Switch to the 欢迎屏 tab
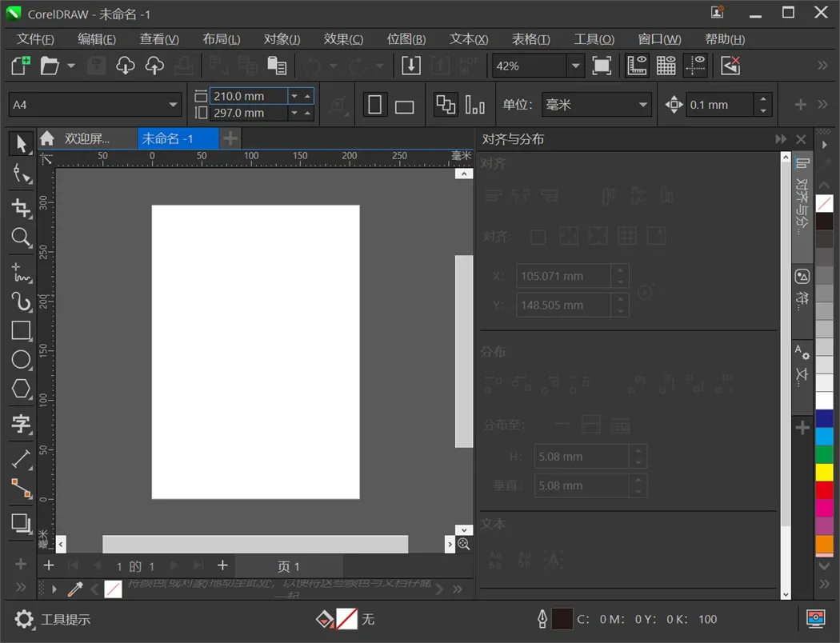840x643 pixels. [x=86, y=138]
